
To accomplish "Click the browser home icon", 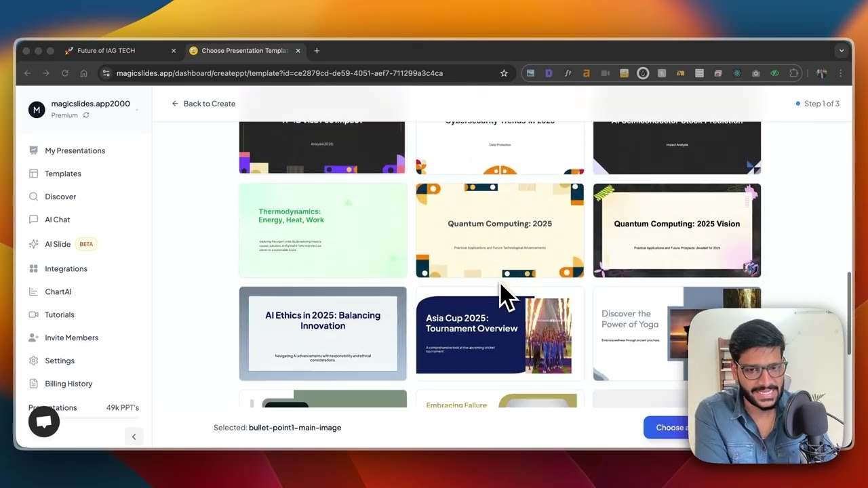I will [83, 73].
